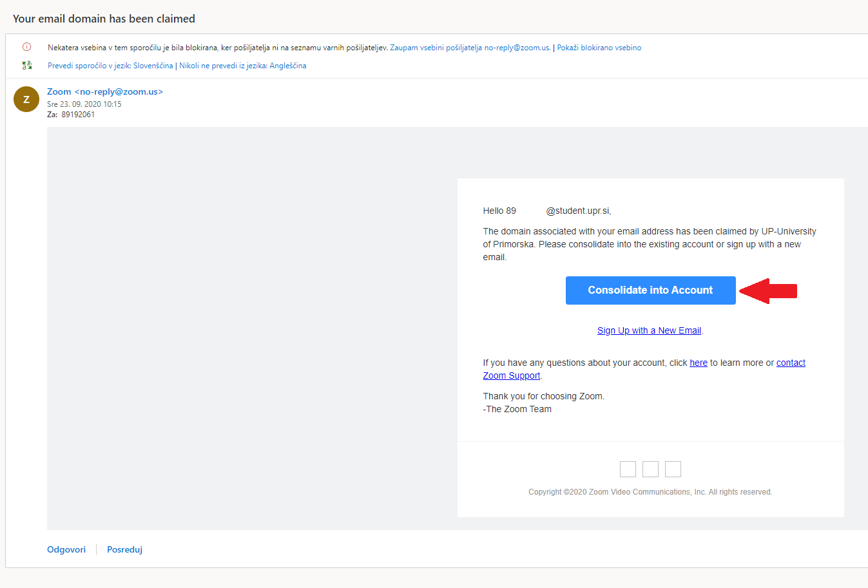
Task: Click the Consolidate into Account button
Action: (x=650, y=290)
